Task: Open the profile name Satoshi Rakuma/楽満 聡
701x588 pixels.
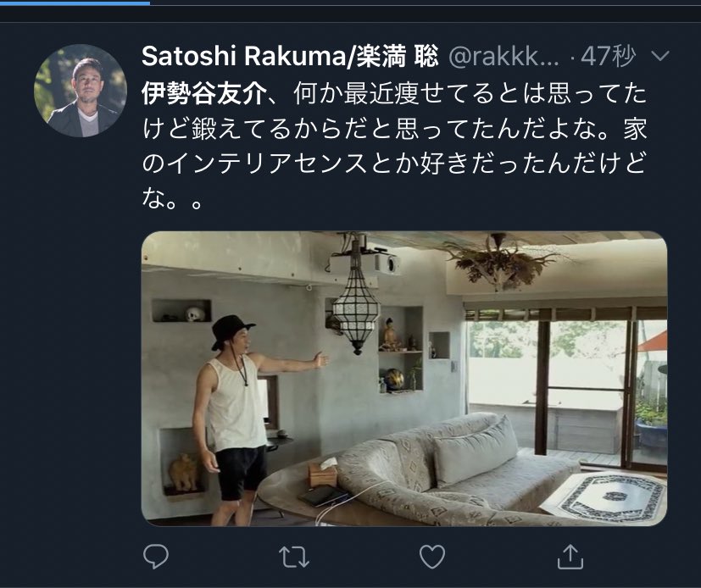Action: [x=290, y=56]
